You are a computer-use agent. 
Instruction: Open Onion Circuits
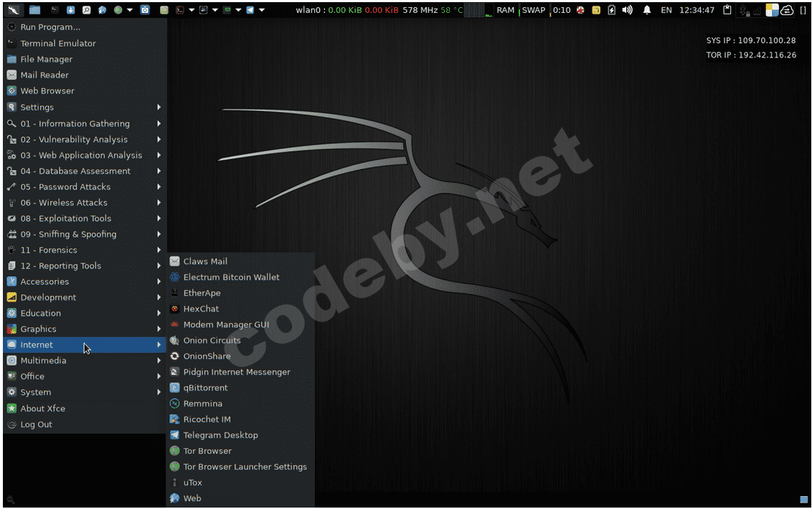click(240, 340)
